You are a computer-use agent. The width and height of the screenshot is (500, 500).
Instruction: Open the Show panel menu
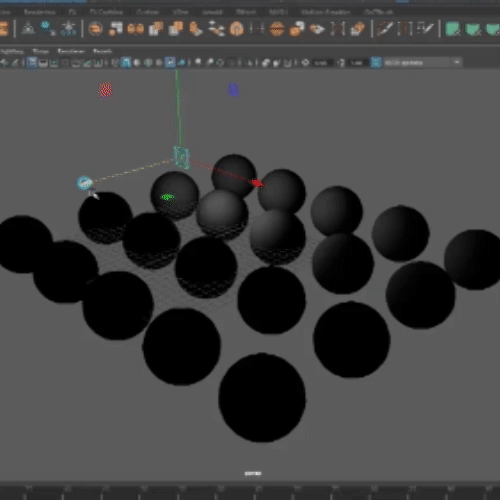tap(41, 51)
